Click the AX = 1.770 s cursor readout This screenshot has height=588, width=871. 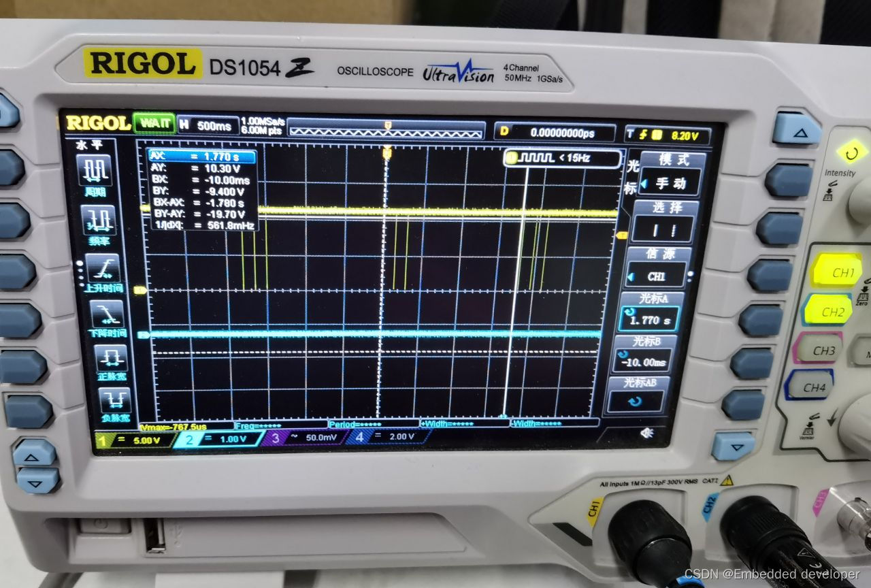click(x=202, y=157)
